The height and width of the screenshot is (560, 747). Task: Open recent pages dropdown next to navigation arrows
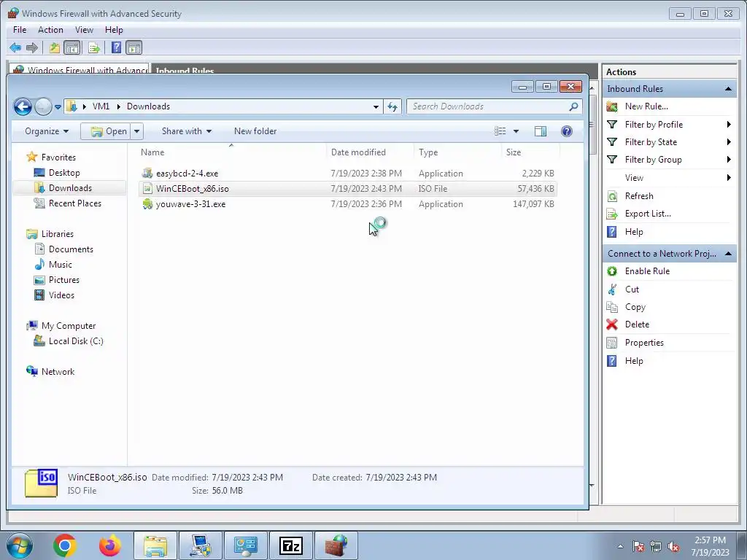pyautogui.click(x=58, y=107)
